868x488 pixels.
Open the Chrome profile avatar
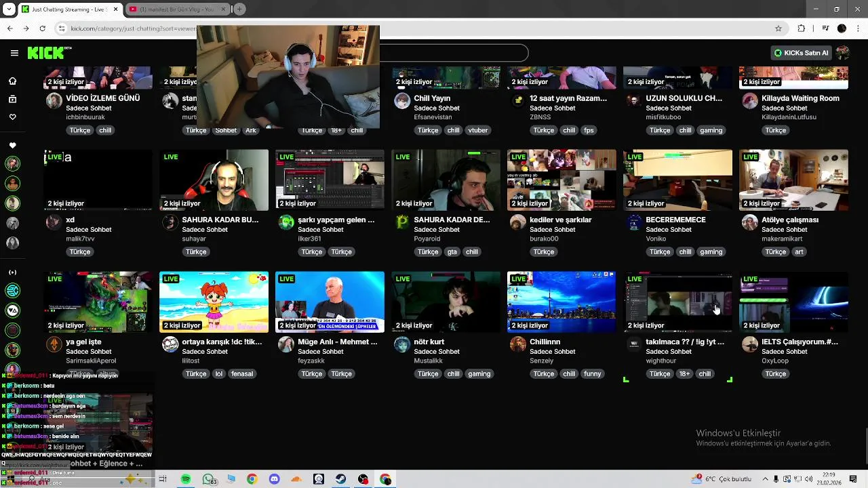[842, 28]
